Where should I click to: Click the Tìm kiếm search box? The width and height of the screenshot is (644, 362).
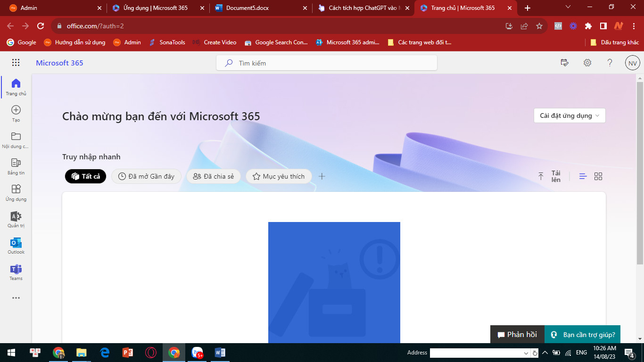326,63
